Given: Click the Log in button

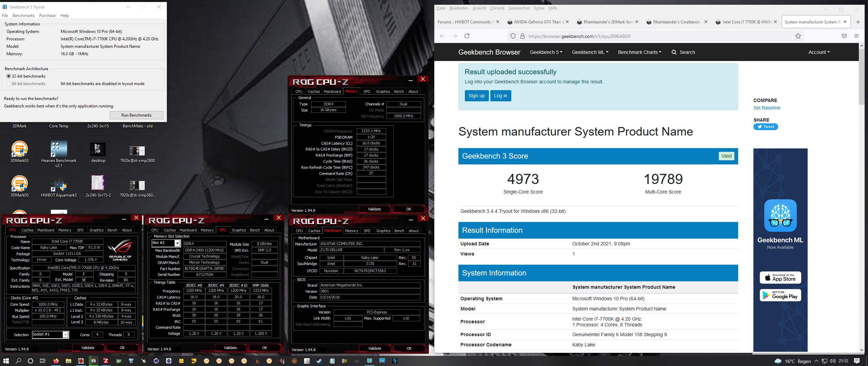Looking at the screenshot, I should tap(500, 96).
